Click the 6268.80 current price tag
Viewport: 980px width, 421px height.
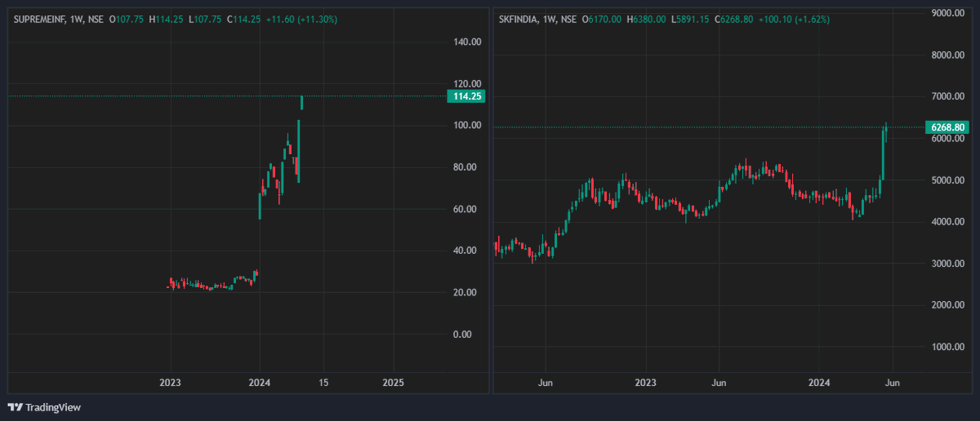pyautogui.click(x=948, y=127)
